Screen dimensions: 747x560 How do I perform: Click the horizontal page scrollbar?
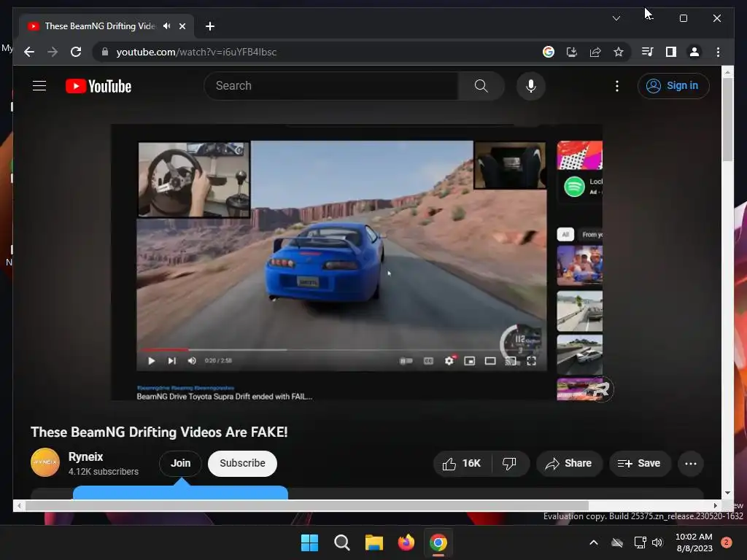[x=307, y=506]
